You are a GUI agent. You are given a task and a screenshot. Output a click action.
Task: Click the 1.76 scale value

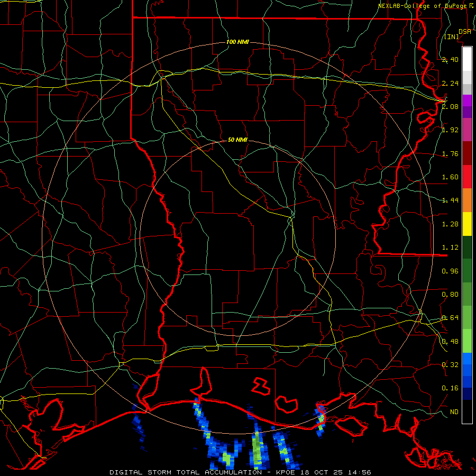[x=450, y=153]
